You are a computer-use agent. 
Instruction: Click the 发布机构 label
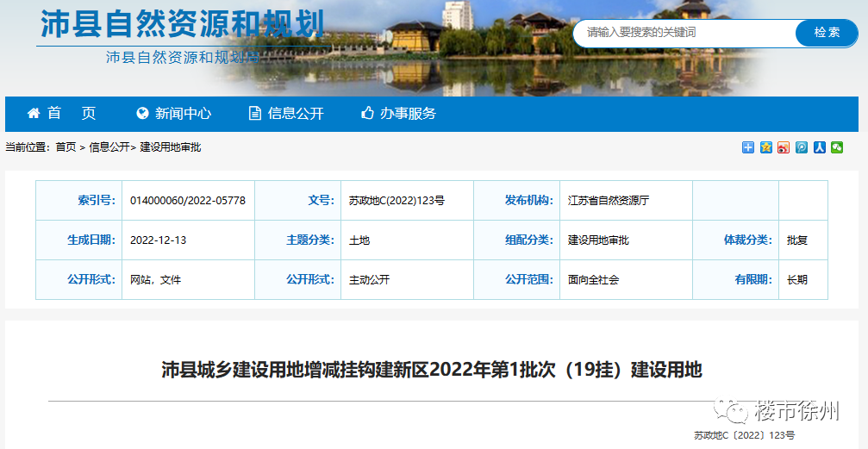pos(528,200)
